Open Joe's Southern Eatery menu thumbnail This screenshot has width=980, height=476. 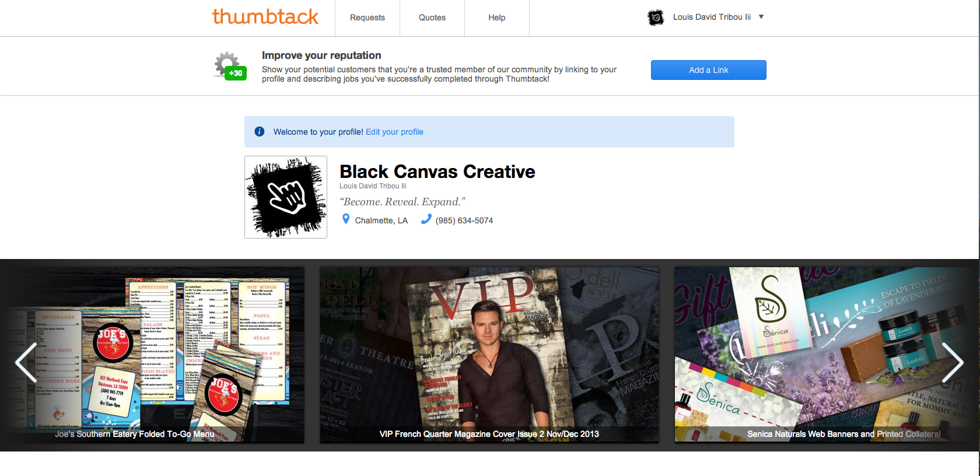coord(152,355)
